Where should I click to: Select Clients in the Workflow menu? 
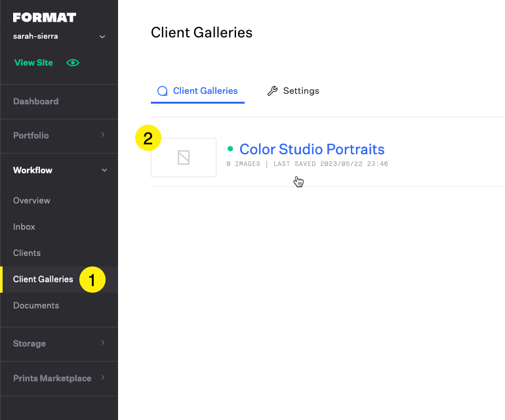(x=27, y=253)
